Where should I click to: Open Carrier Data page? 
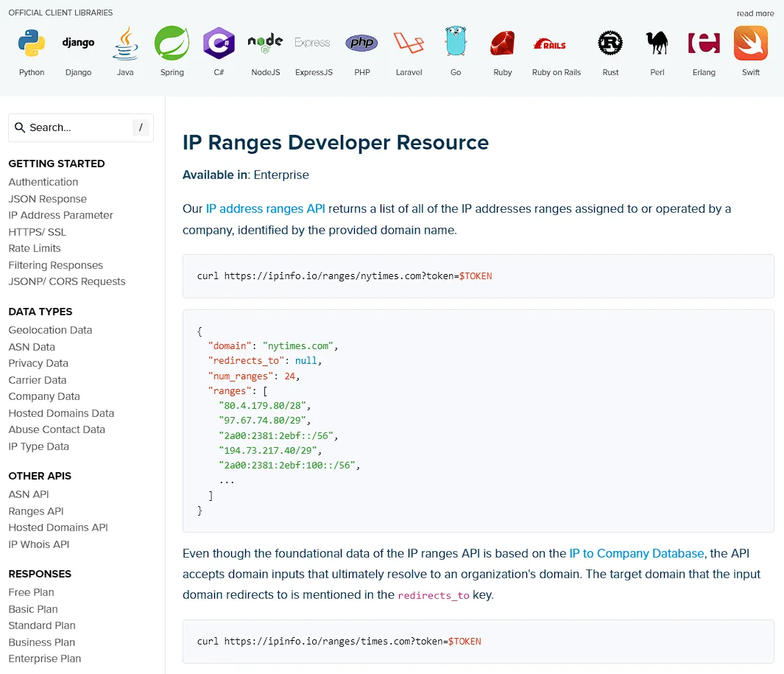click(x=38, y=380)
